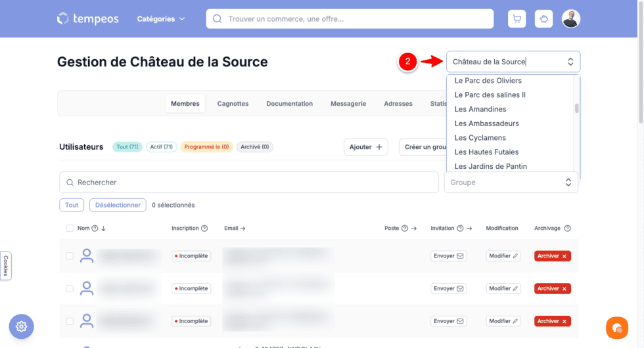Click the Invitation help icon
The height and width of the screenshot is (348, 644).
point(460,228)
